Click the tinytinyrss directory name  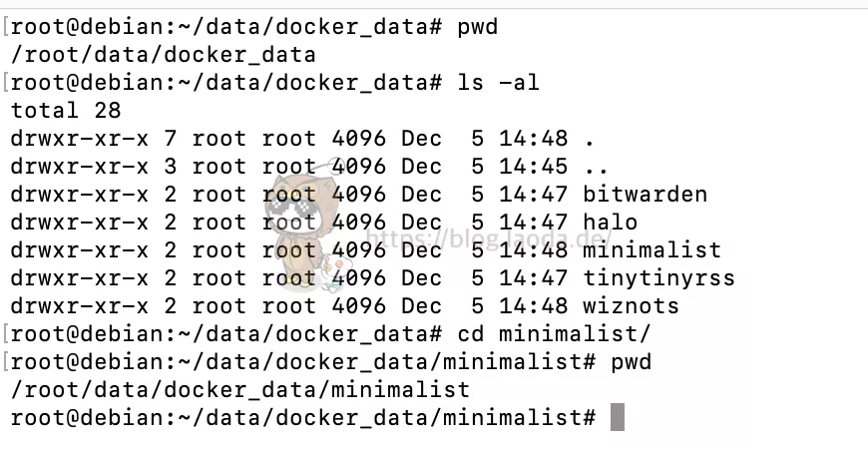(657, 277)
